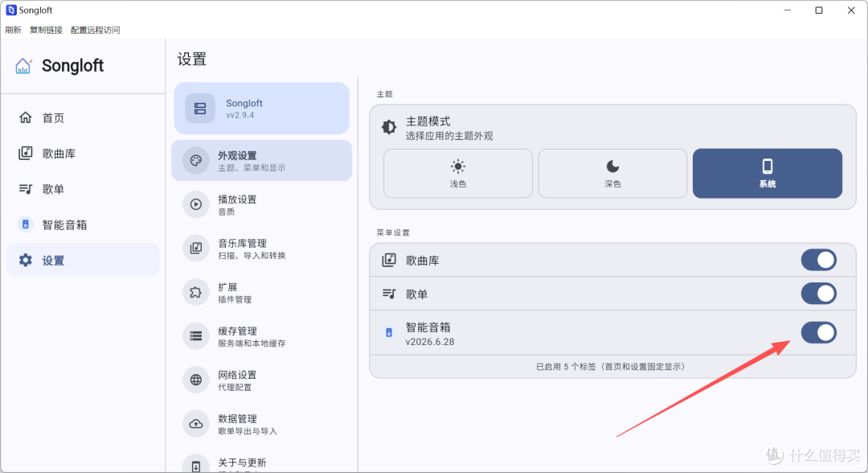Select 系统 system theme mode
868x473 pixels.
[x=768, y=174]
